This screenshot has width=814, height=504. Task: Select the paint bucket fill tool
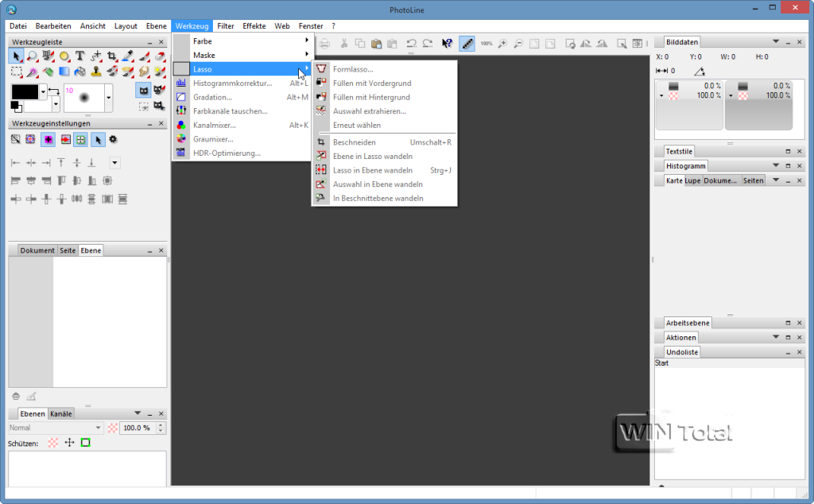80,72
